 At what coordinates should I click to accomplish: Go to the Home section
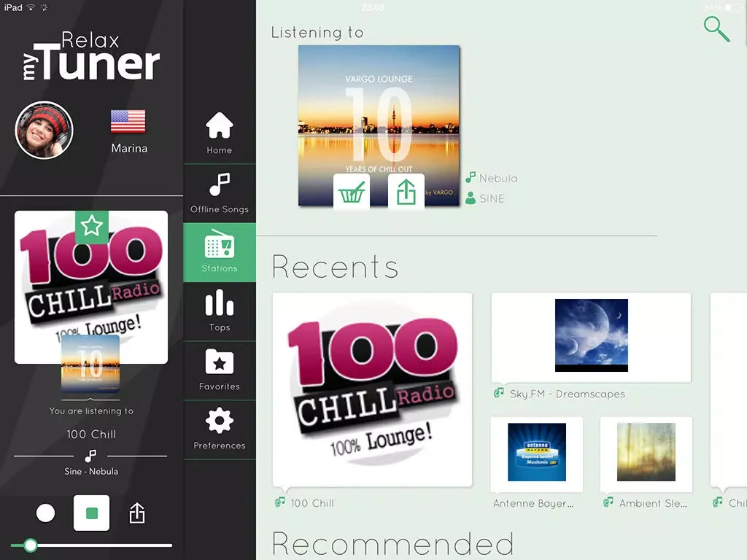(x=219, y=133)
